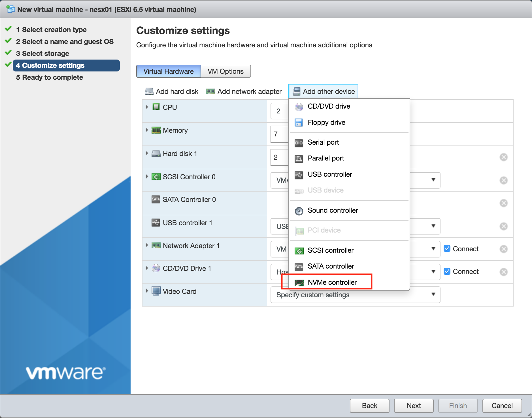This screenshot has width=532, height=418.
Task: Remove Hard disk 1 with its X icon
Action: (504, 157)
